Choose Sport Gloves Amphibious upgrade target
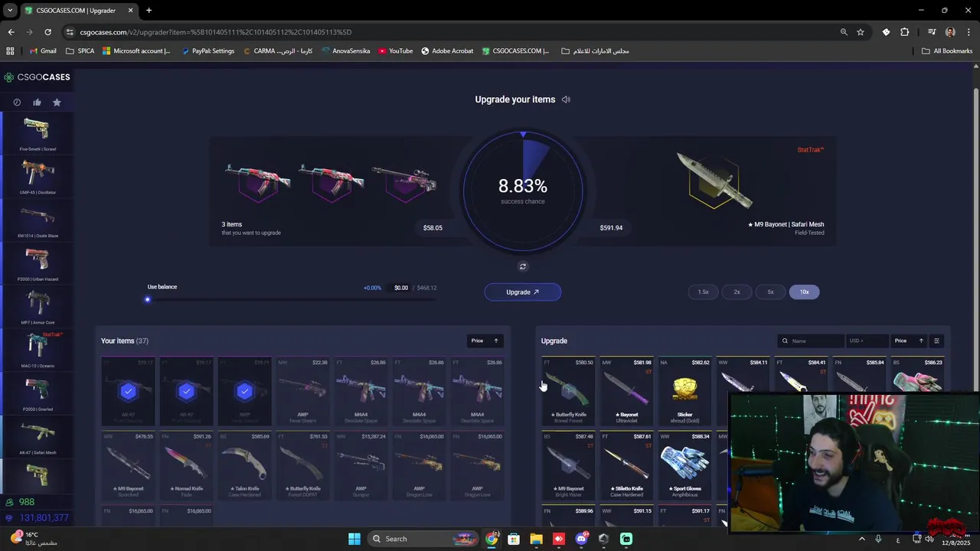The width and height of the screenshot is (980, 551). coord(684,465)
